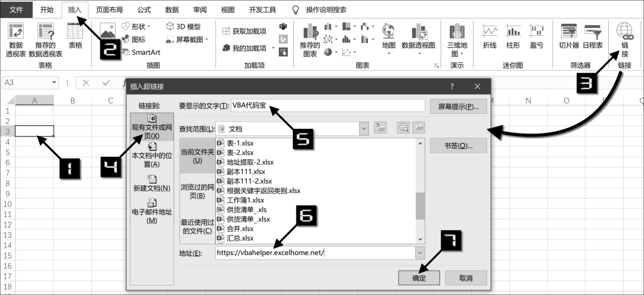Open the Shapes (形状) gallery

[x=136, y=27]
